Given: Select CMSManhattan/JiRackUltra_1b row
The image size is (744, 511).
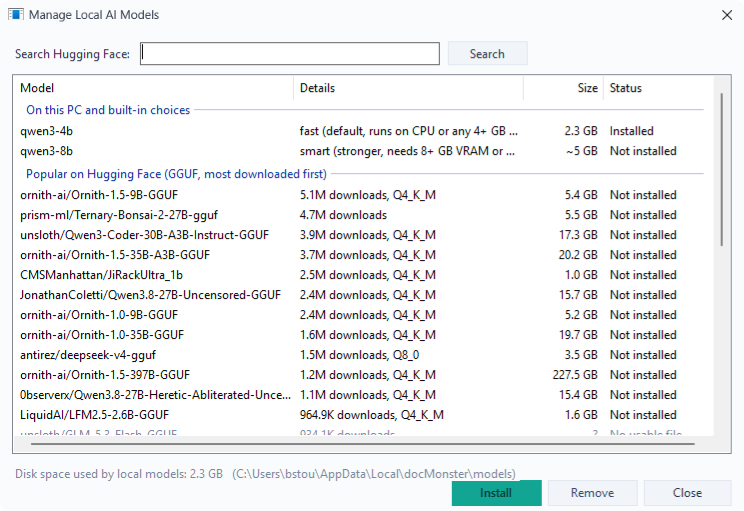Looking at the screenshot, I should tap(363, 275).
